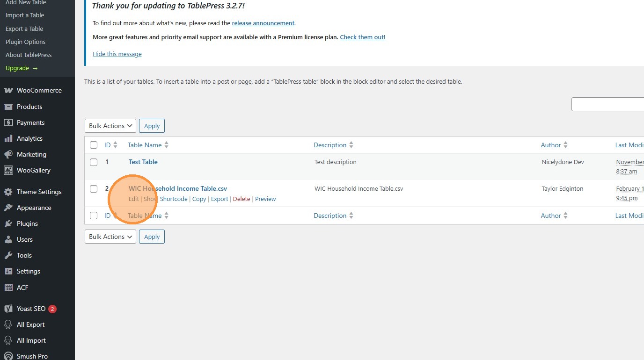Click the table search input field
Viewport: 644px width, 360px height.
coord(607,104)
